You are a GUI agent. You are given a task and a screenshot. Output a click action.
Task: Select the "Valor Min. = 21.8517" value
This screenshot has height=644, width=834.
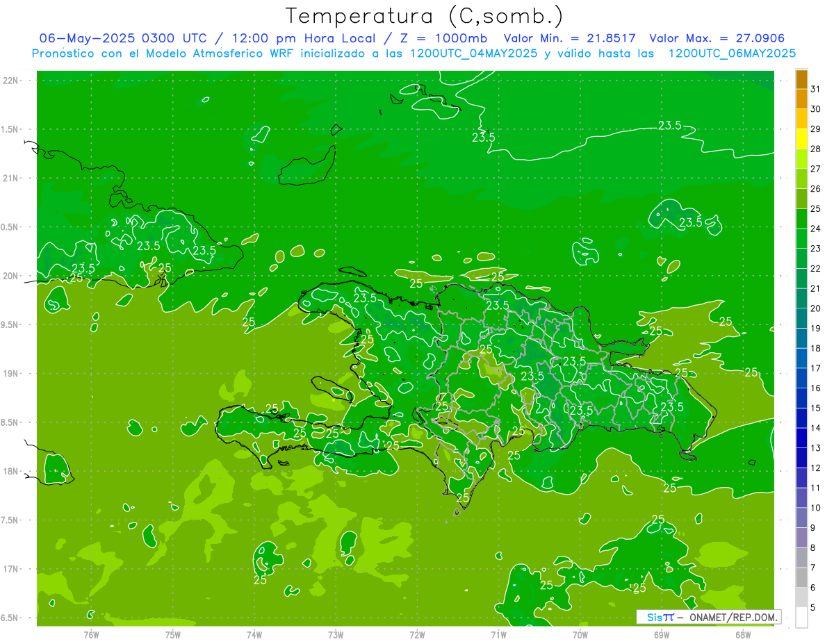pos(569,38)
